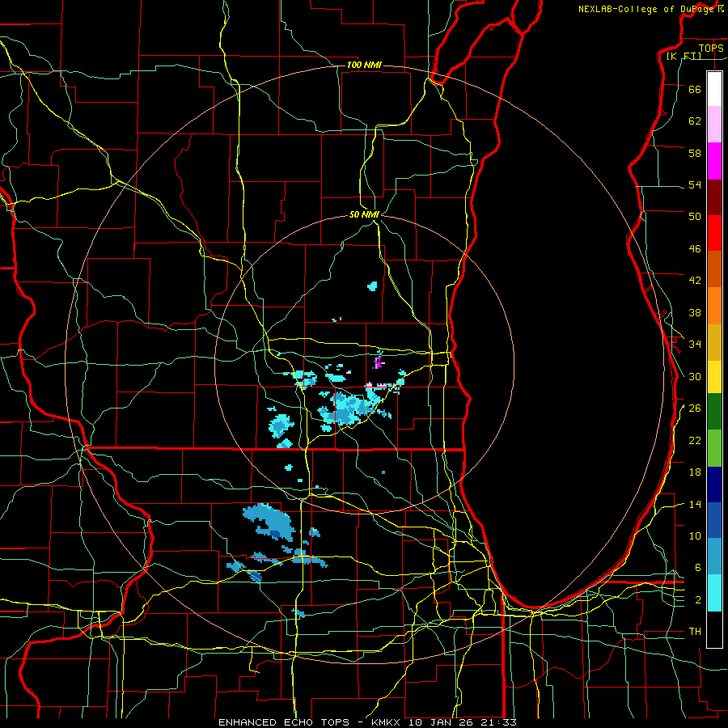Choose the navy blue legend swatch

coord(714,485)
